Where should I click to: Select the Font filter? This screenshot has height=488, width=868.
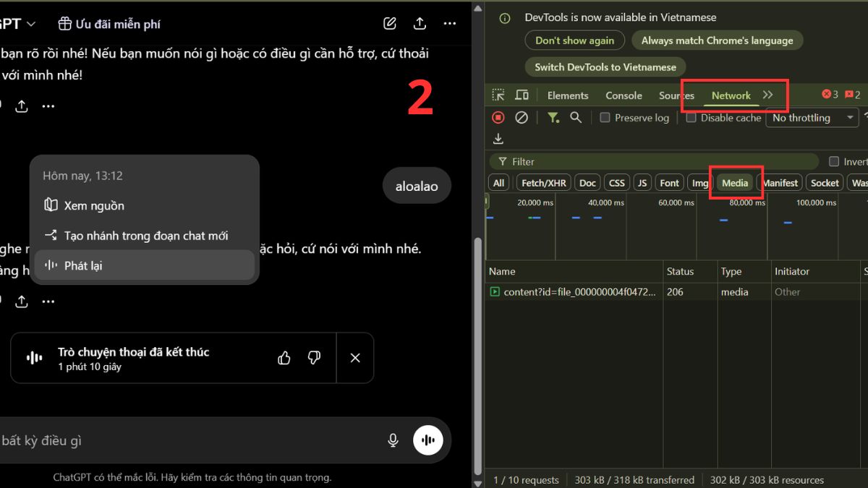pyautogui.click(x=670, y=183)
